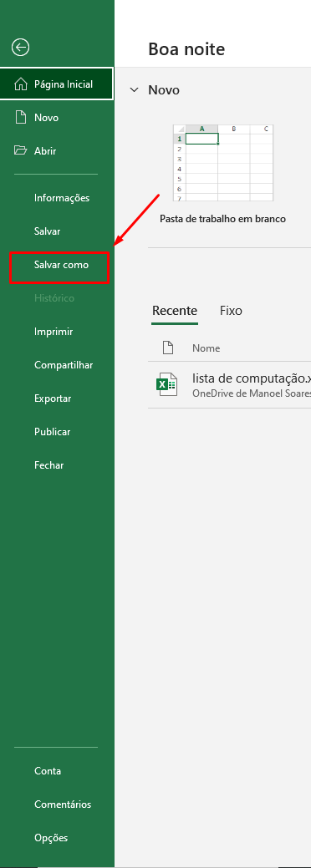The width and height of the screenshot is (311, 868).
Task: Choose Salvar from the sidebar
Action: click(x=47, y=231)
